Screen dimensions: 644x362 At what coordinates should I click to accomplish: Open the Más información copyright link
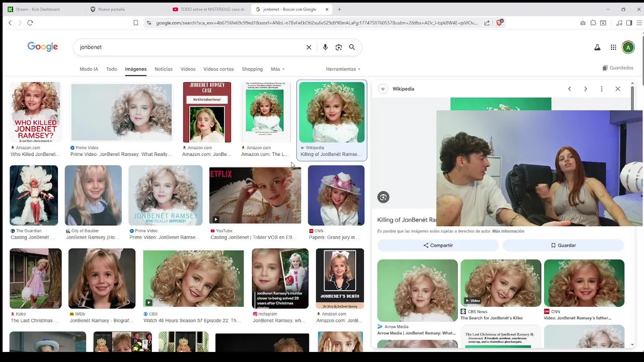click(508, 231)
